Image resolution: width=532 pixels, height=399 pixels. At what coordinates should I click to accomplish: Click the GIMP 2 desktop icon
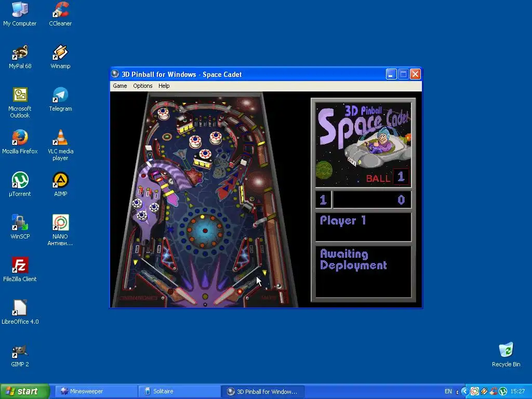click(20, 355)
